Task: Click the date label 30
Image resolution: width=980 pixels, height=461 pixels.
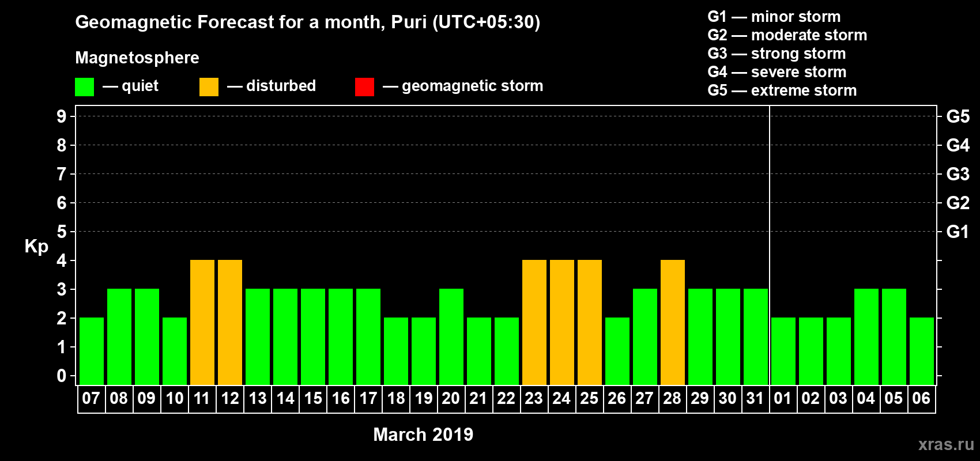Action: click(728, 398)
